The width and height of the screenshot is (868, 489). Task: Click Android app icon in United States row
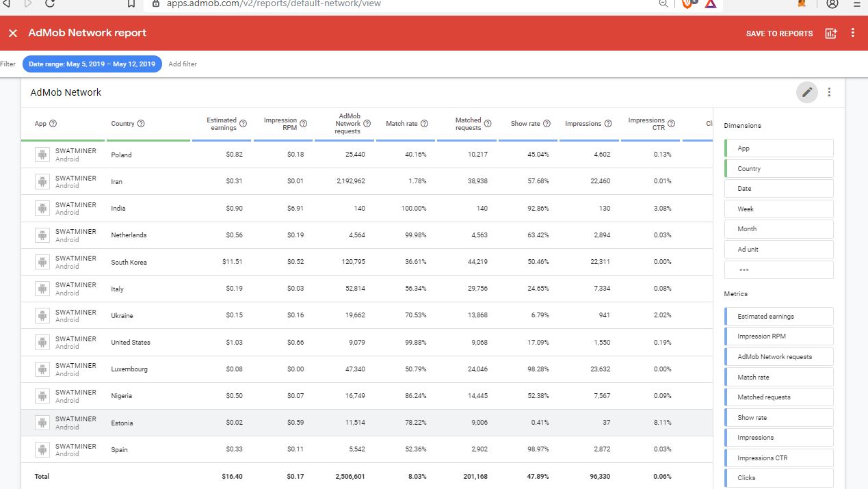click(x=43, y=342)
